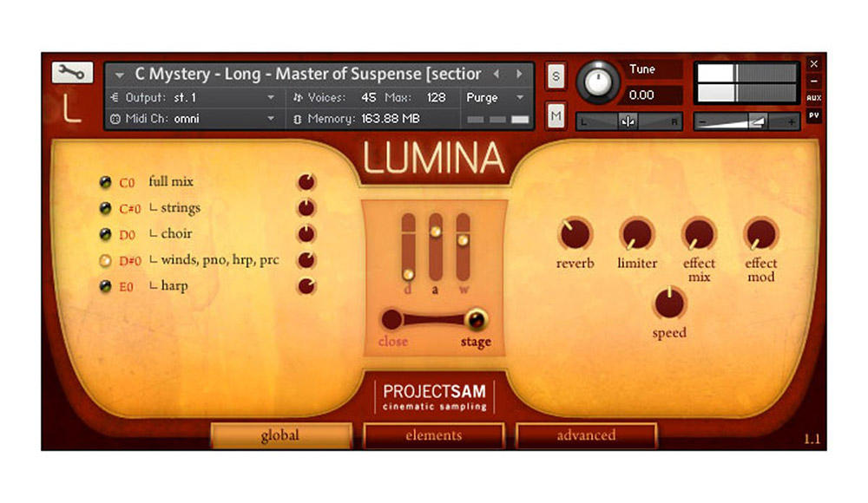Click the limiter knob

[x=636, y=234]
